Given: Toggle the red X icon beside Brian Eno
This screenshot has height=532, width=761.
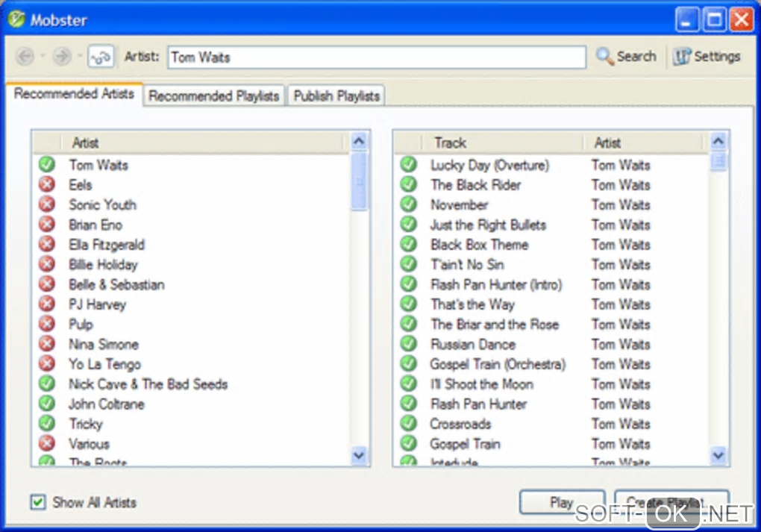Looking at the screenshot, I should coord(47,225).
